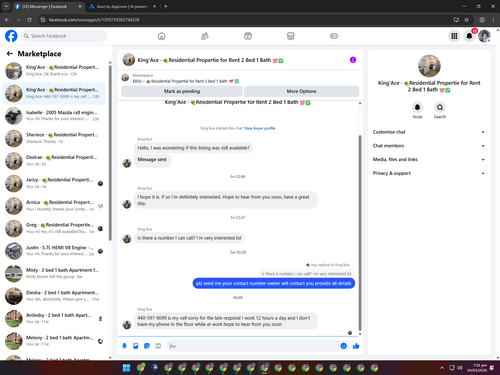The width and height of the screenshot is (500, 375).
Task: Open Justin 5.7L HEMI V8 Engine chat
Action: pyautogui.click(x=54, y=251)
